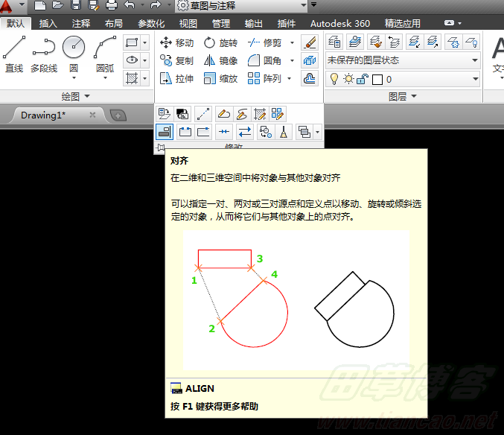This screenshot has height=435, width=504.
Task: Click the Join tool icon
Action: (224, 132)
